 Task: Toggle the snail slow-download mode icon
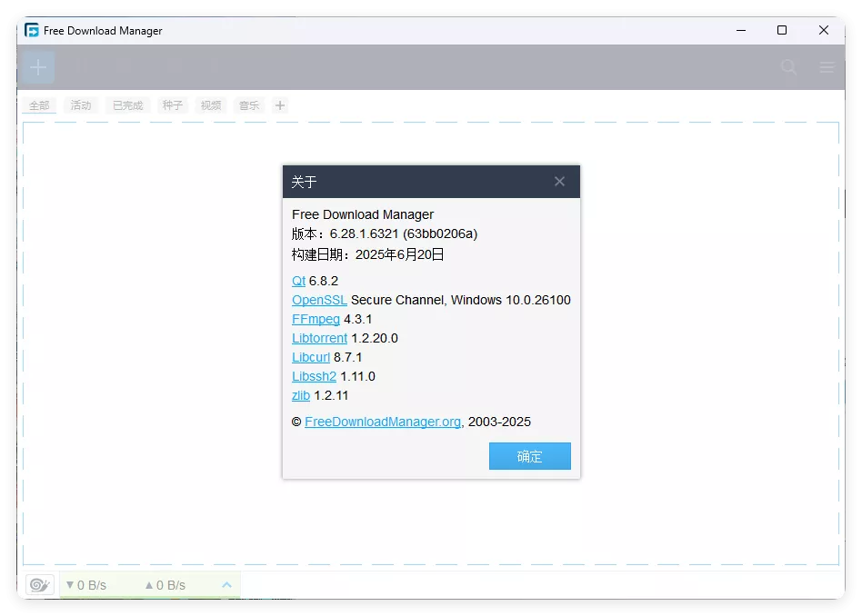[36, 585]
